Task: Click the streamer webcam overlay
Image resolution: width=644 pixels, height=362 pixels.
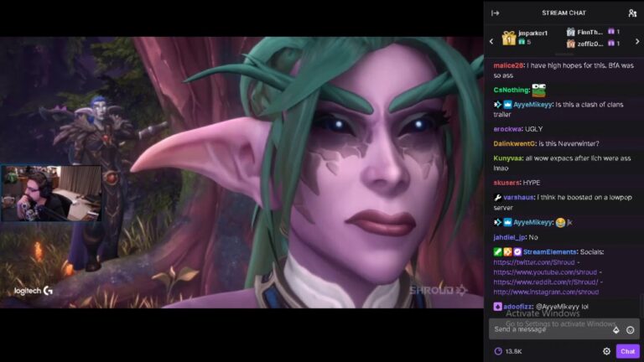Action: pyautogui.click(x=51, y=194)
